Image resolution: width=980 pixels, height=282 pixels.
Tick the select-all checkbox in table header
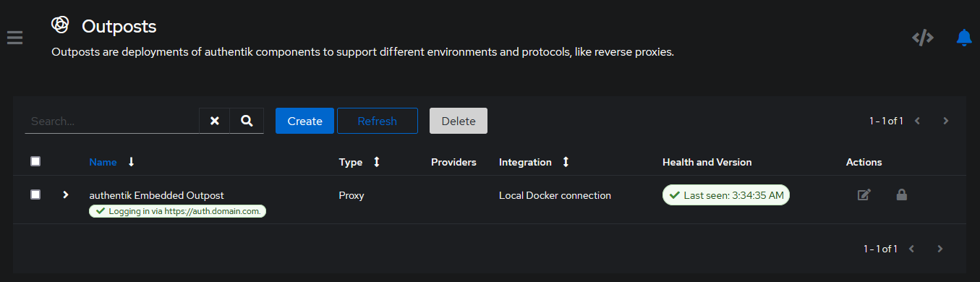coord(35,161)
